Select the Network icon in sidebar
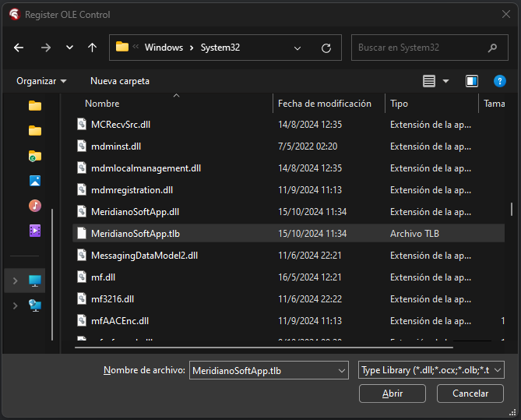Screen dimensions: 521x420 tap(35, 305)
